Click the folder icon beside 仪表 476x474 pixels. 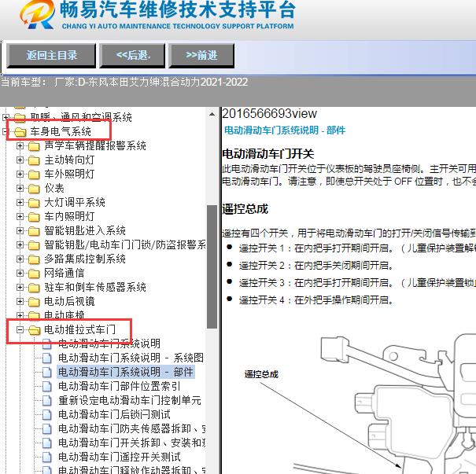tap(34, 189)
